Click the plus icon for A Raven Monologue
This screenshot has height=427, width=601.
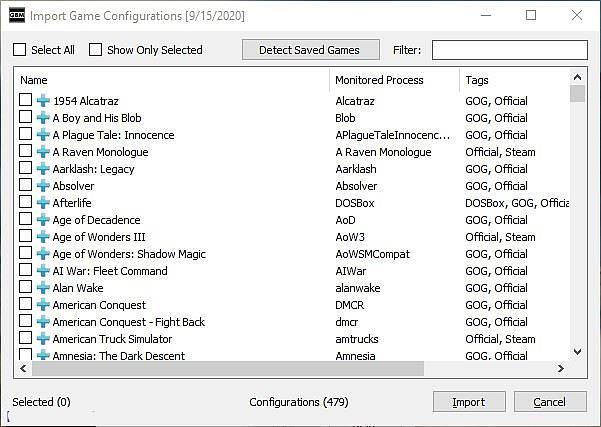click(43, 152)
